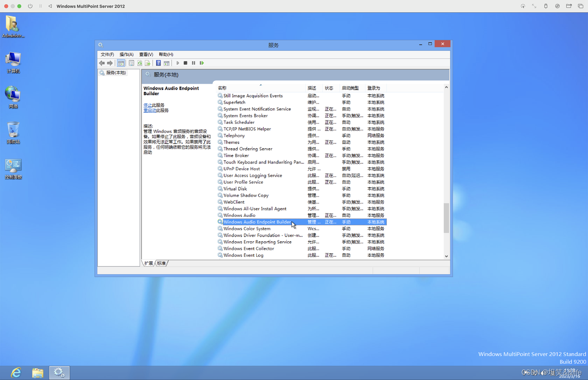This screenshot has width=588, height=380.
Task: Open the blue question-mark Help icon
Action: click(x=158, y=63)
